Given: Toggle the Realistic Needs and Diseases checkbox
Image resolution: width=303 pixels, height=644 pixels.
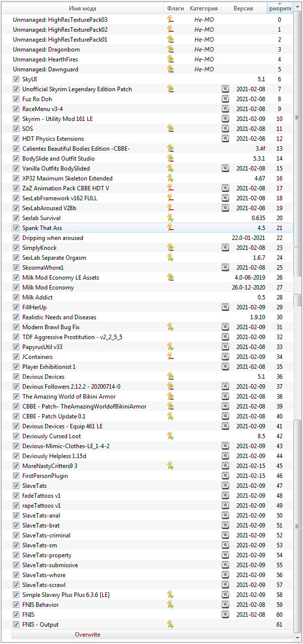Looking at the screenshot, I should 16,317.
